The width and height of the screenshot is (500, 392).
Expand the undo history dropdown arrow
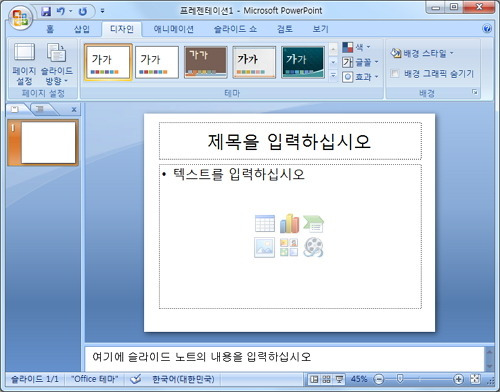pos(71,11)
